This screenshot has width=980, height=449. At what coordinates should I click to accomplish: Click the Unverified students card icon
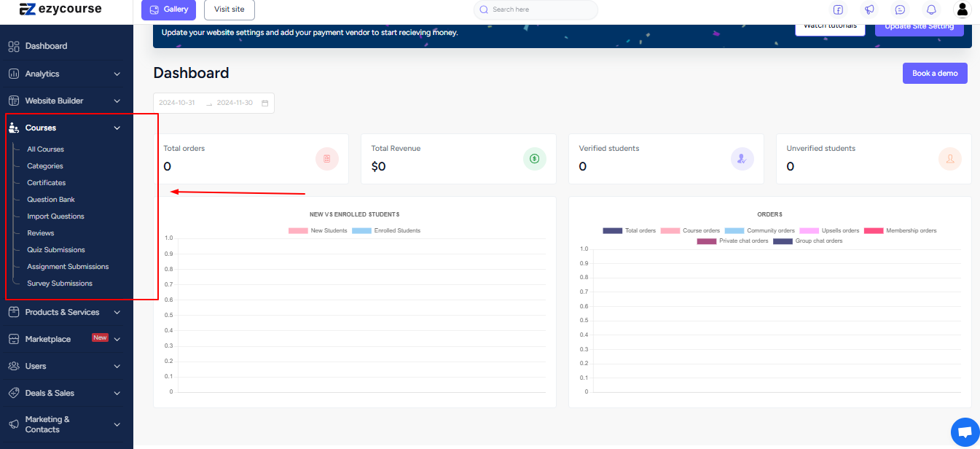point(950,158)
